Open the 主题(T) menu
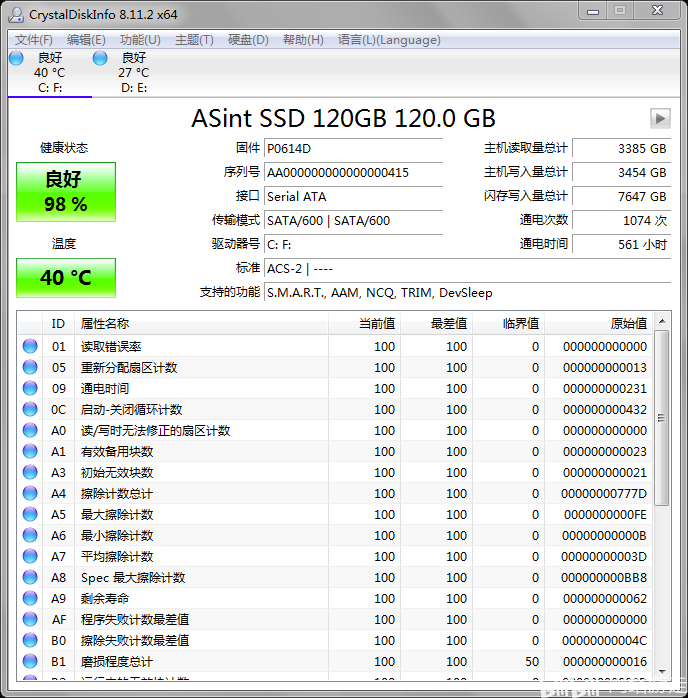Viewport: 688px width, 698px height. tap(194, 40)
